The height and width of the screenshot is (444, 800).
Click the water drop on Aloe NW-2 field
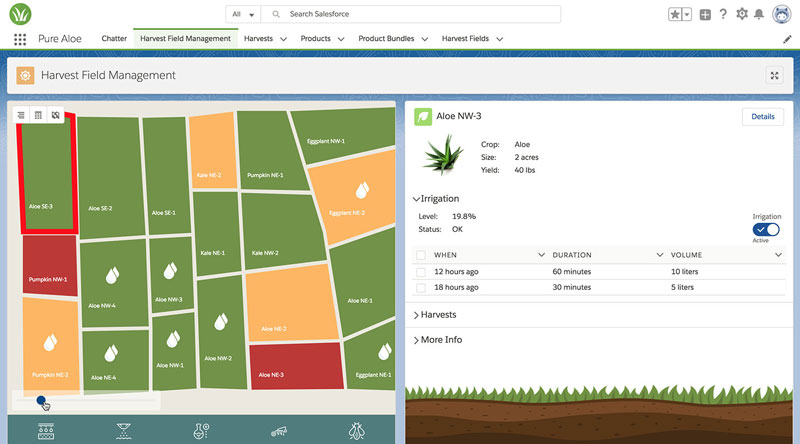pos(220,322)
